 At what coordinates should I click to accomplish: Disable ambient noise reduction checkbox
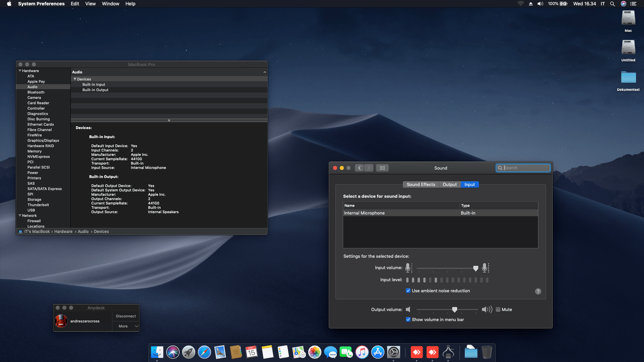pyautogui.click(x=408, y=291)
